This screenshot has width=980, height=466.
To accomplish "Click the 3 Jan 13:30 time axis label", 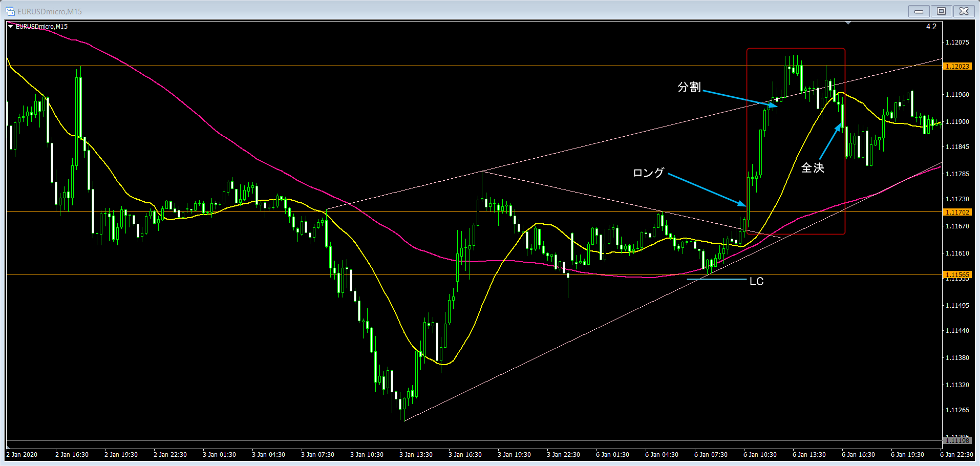I will click(x=416, y=454).
